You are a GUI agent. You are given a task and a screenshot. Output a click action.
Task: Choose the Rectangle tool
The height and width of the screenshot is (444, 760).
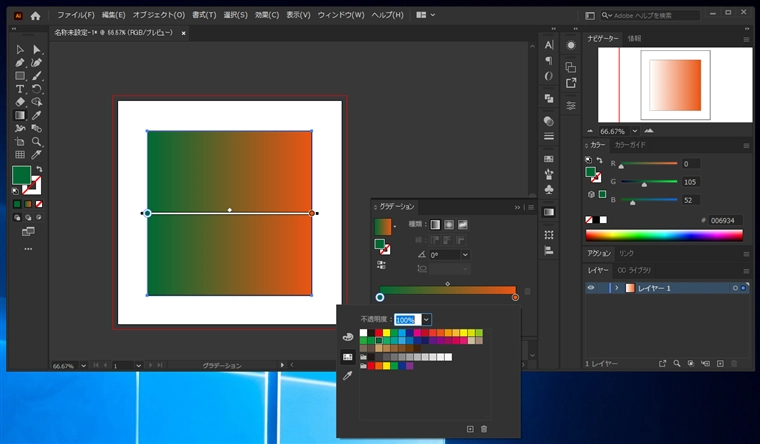(x=20, y=76)
